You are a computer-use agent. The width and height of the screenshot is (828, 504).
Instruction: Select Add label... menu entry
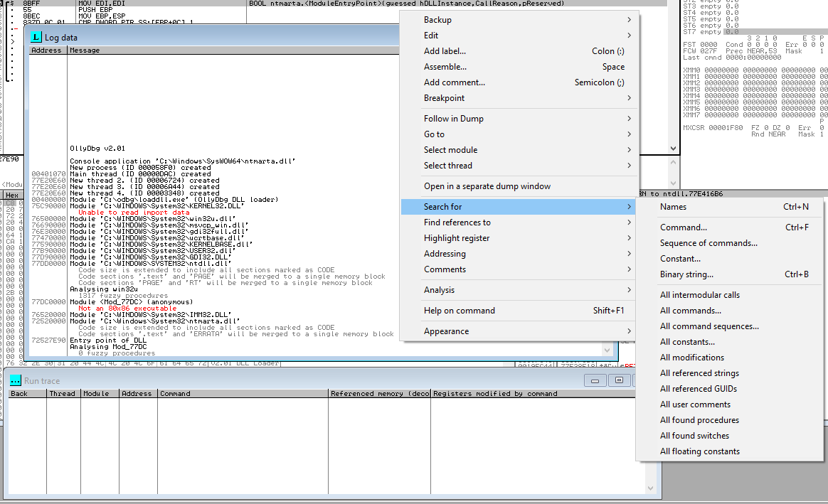pos(519,51)
